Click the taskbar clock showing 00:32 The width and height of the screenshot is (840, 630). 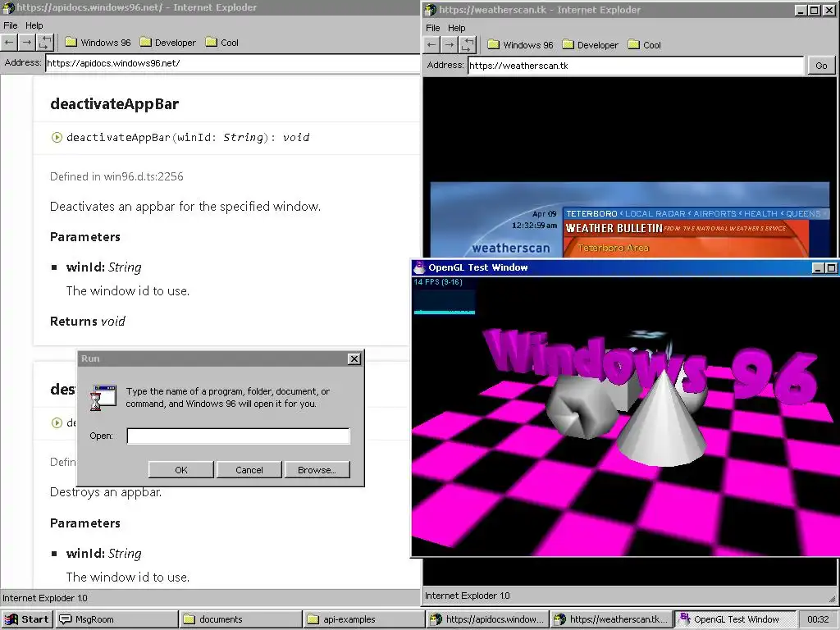(x=818, y=619)
